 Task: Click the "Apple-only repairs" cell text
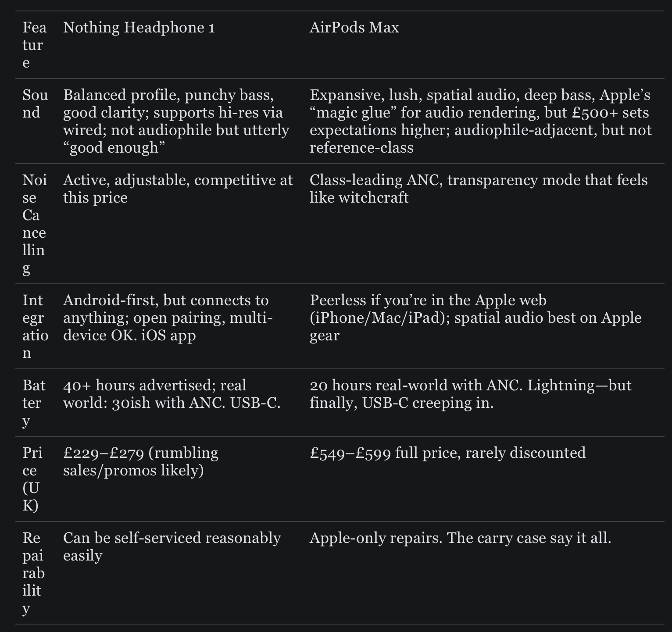(460, 538)
